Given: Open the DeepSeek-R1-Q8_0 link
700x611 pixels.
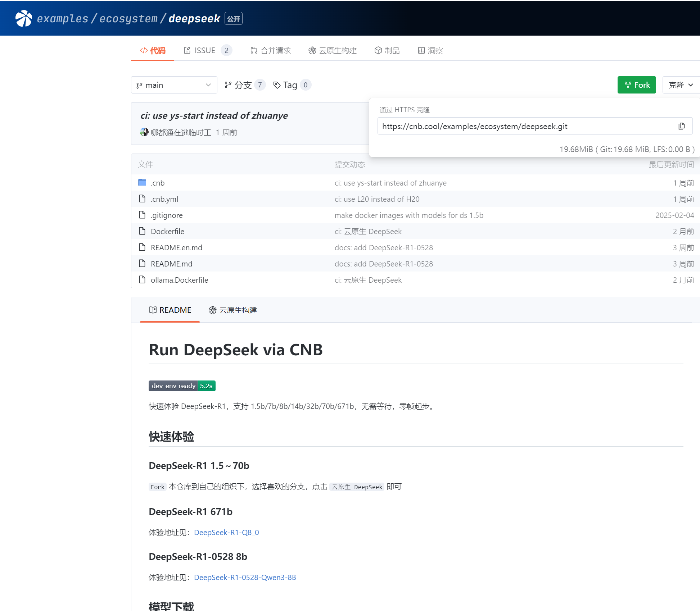Looking at the screenshot, I should 226,532.
